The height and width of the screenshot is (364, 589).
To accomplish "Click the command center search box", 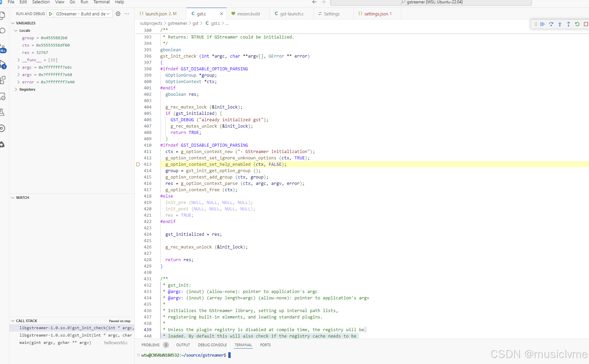I will [x=431, y=2].
